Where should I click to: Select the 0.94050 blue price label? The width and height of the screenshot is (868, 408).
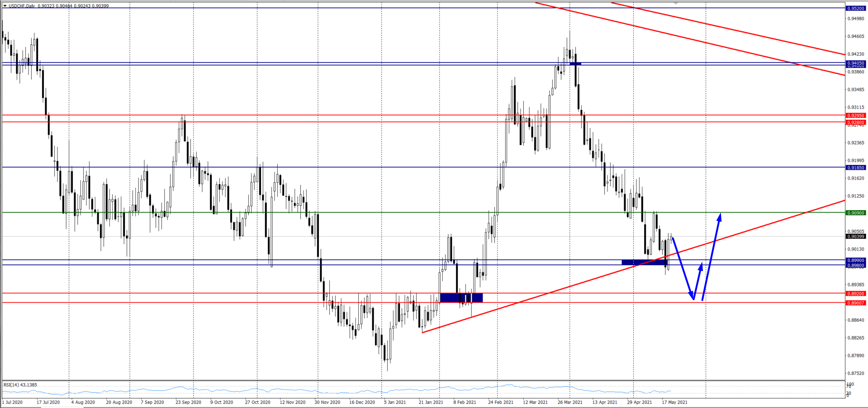pyautogui.click(x=855, y=63)
